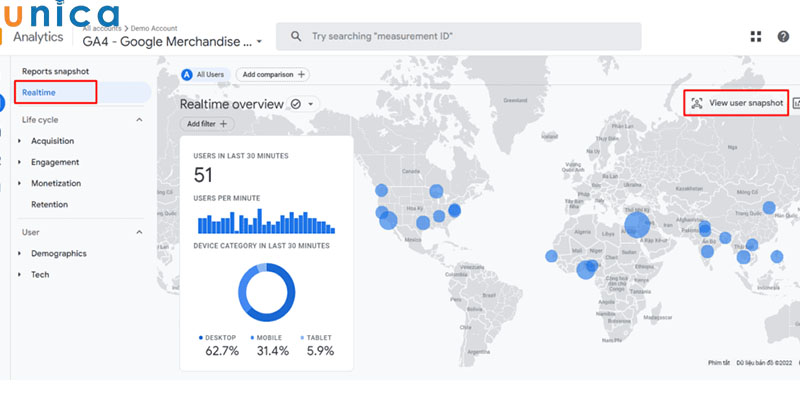Viewport: 800px width, 400px height.
Task: Expand the Monetization reports
Action: click(20, 183)
